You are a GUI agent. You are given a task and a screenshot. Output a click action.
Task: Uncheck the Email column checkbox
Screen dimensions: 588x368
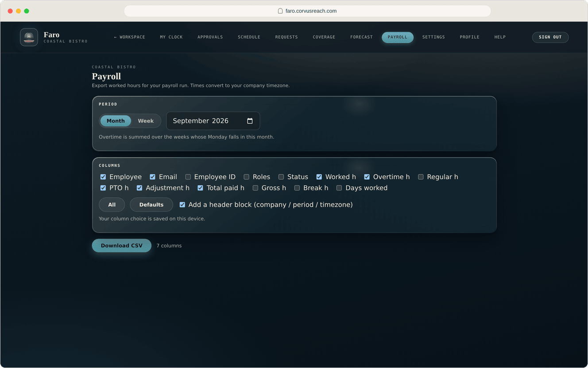152,177
